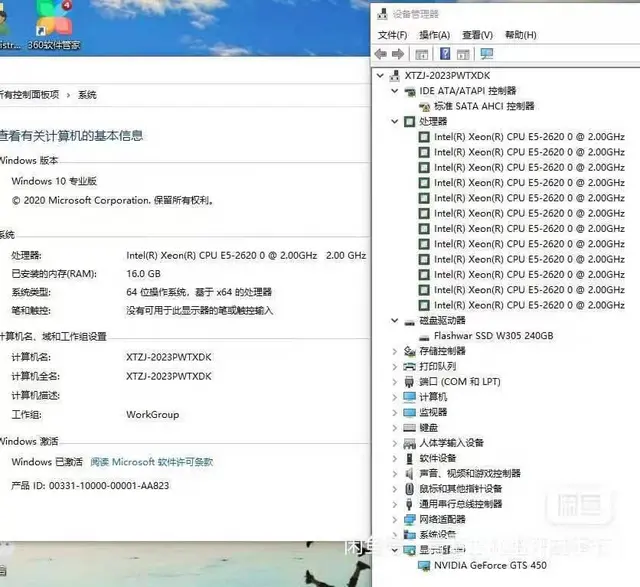Click the blue Help question-mark toolbar icon

445,53
